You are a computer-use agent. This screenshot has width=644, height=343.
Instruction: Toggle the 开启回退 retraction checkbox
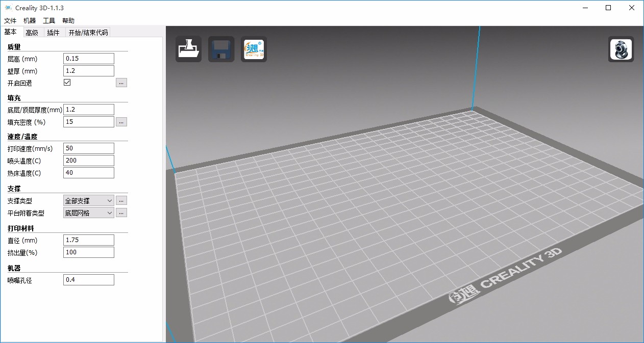pos(67,82)
